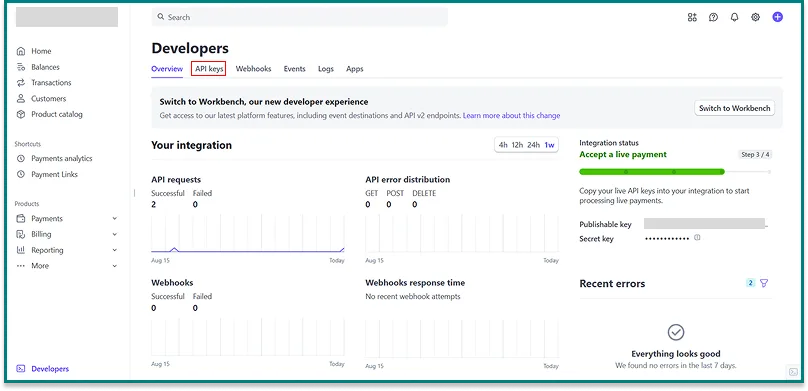Expand the More section chevron
The width and height of the screenshot is (808, 391).
(114, 266)
